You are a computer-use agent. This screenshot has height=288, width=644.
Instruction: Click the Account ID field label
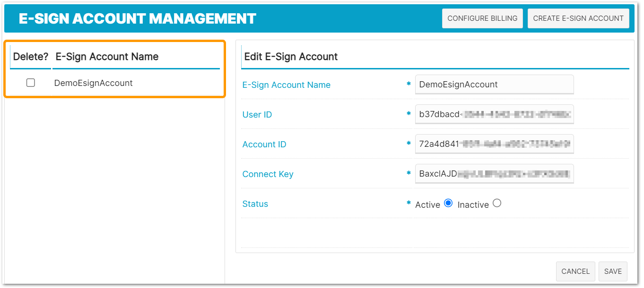(x=264, y=144)
